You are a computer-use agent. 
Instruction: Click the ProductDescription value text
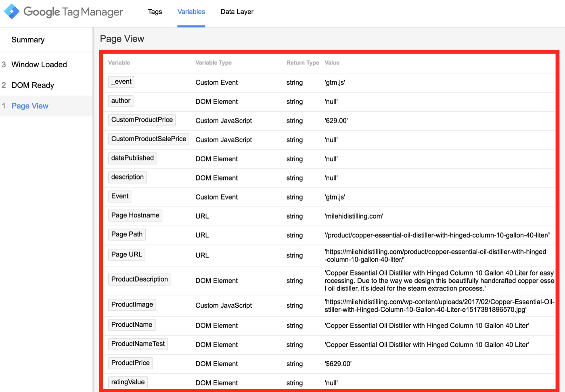pyautogui.click(x=439, y=281)
